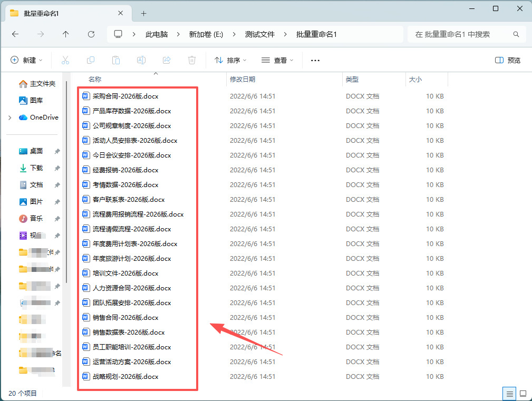This screenshot has height=401, width=532.
Task: Open 图库 in the sidebar
Action: click(31, 100)
